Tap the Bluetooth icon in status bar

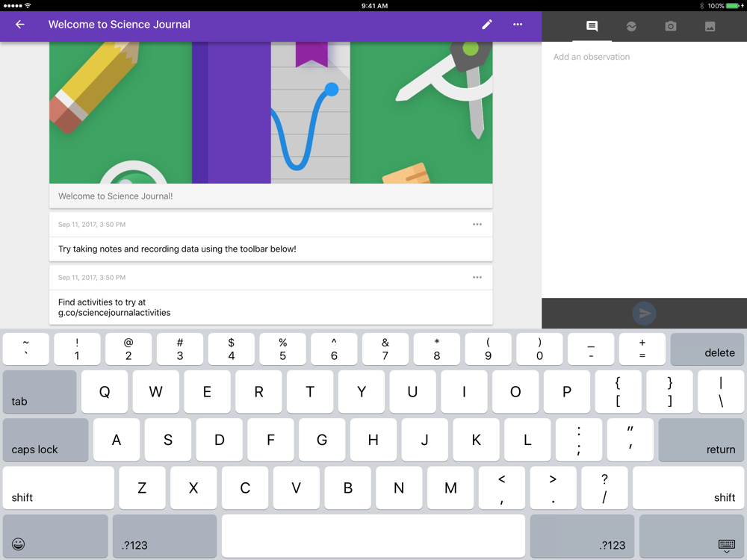click(x=701, y=6)
